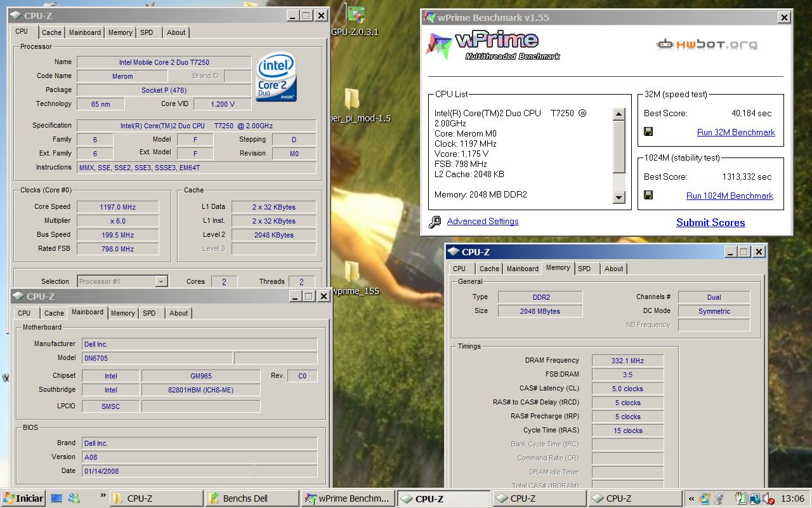Click the save icon under 1024M Best Score
This screenshot has height=508, width=812.
pos(648,196)
